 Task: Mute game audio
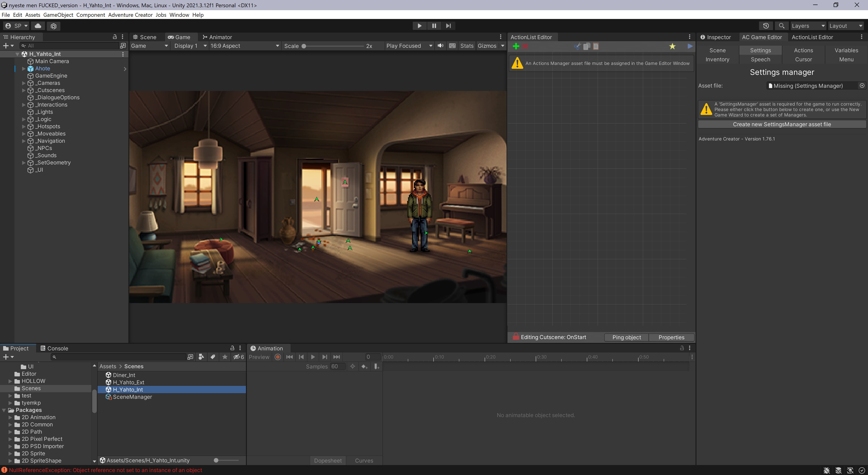(x=440, y=46)
